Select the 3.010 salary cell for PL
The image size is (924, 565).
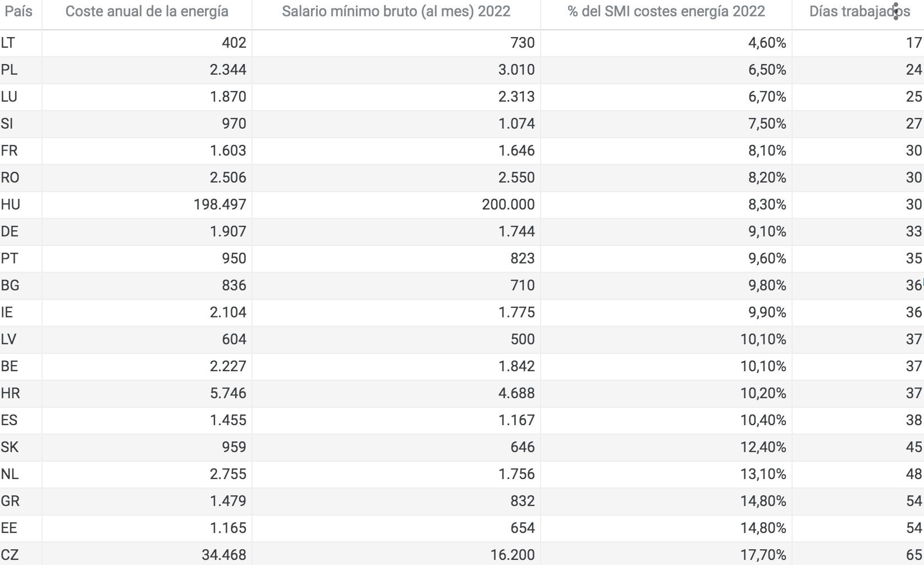[516, 70]
